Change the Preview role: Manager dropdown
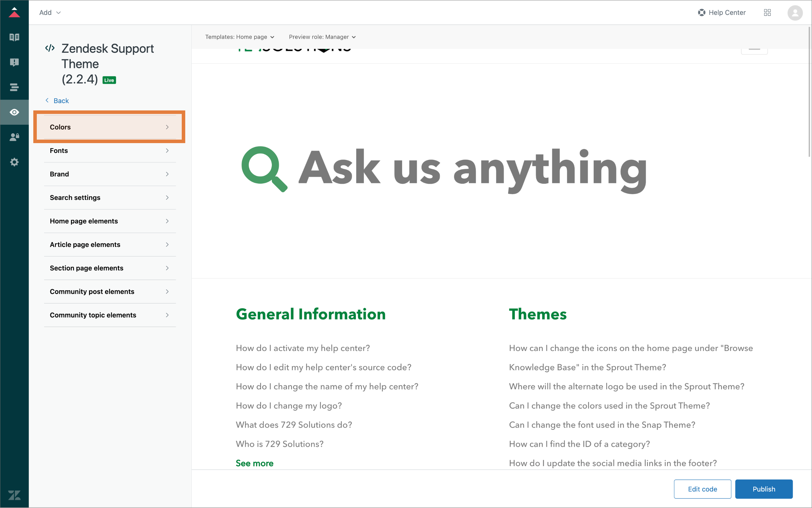Viewport: 812px width, 508px height. point(322,37)
